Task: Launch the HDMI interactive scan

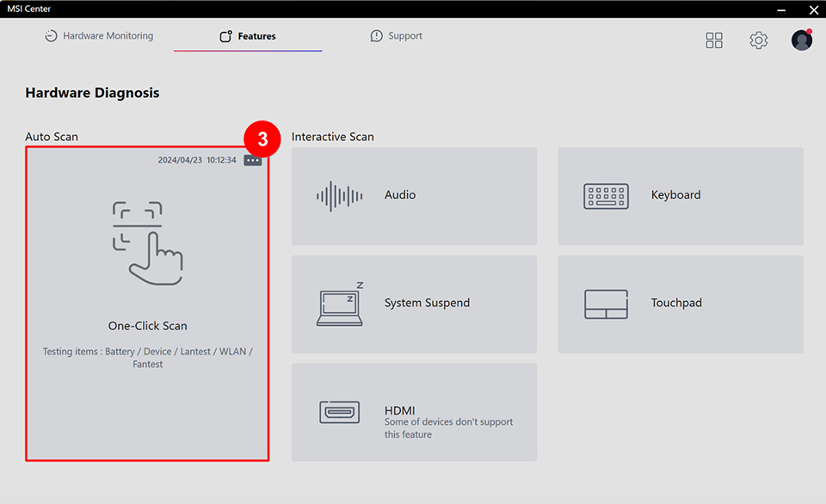Action: click(414, 412)
